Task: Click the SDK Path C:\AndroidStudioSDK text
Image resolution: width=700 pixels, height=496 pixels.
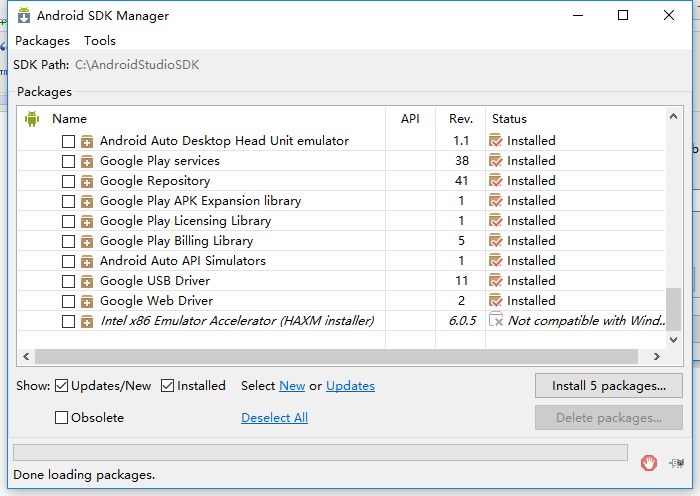Action: click(137, 65)
